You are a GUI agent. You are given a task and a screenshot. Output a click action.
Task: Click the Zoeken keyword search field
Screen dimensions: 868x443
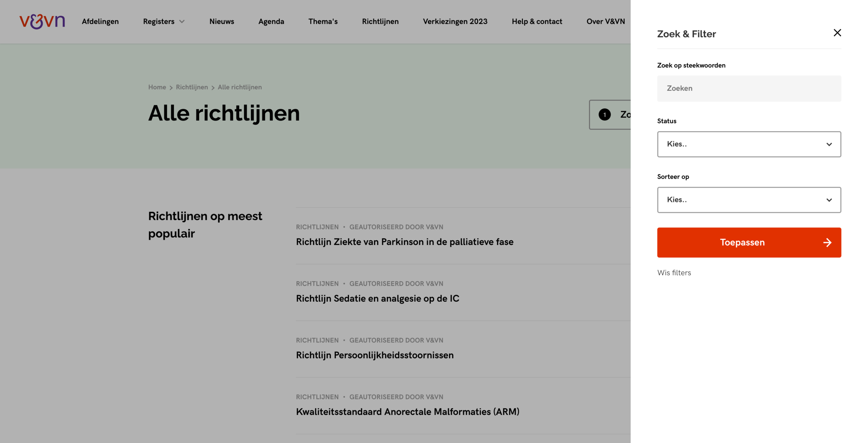[x=749, y=88]
